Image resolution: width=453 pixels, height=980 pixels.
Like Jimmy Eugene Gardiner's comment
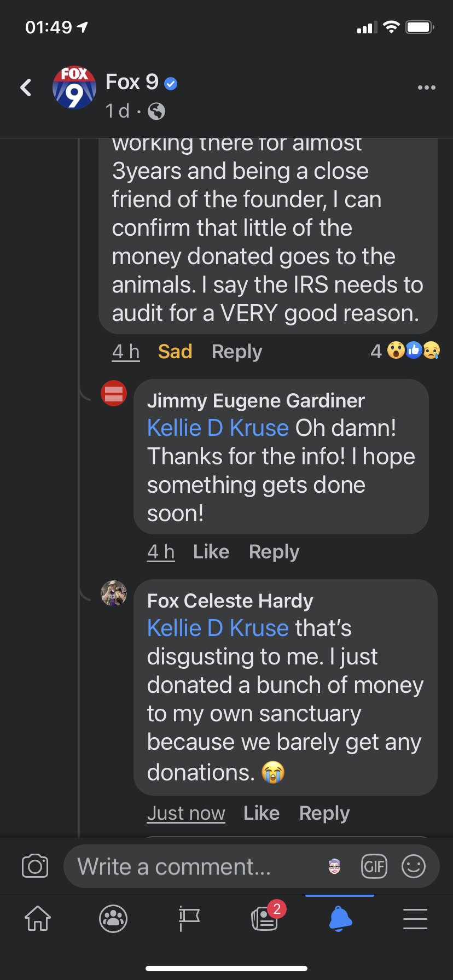(211, 552)
